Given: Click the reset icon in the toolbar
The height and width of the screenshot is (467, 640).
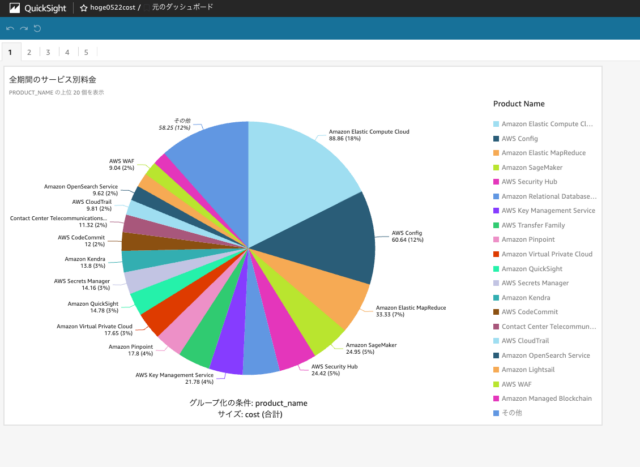Looking at the screenshot, I should click(37, 29).
